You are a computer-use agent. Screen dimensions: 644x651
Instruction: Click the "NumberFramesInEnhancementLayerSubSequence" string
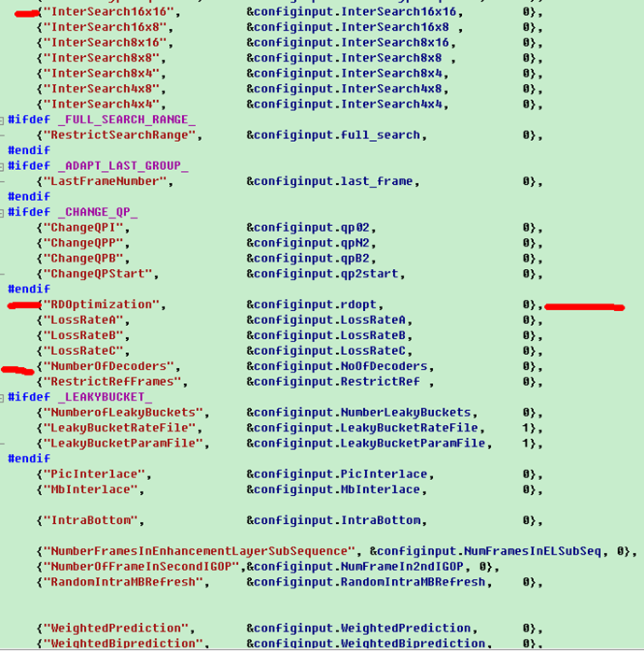tap(199, 551)
